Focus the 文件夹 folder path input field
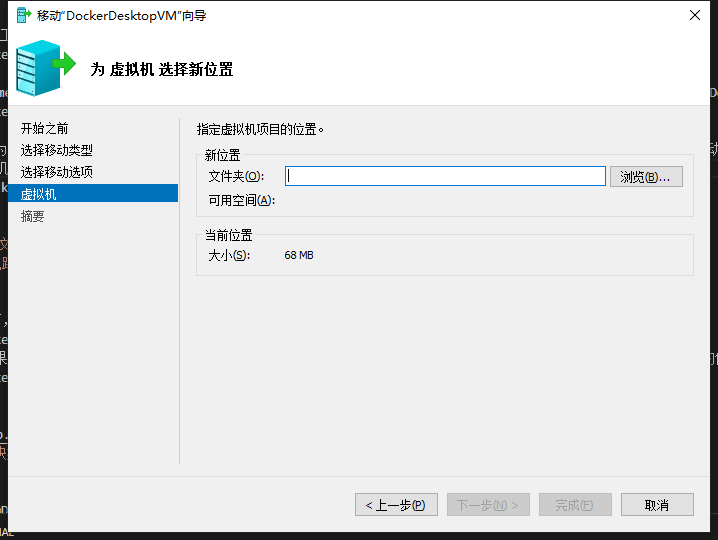This screenshot has height=540, width=718. (445, 176)
